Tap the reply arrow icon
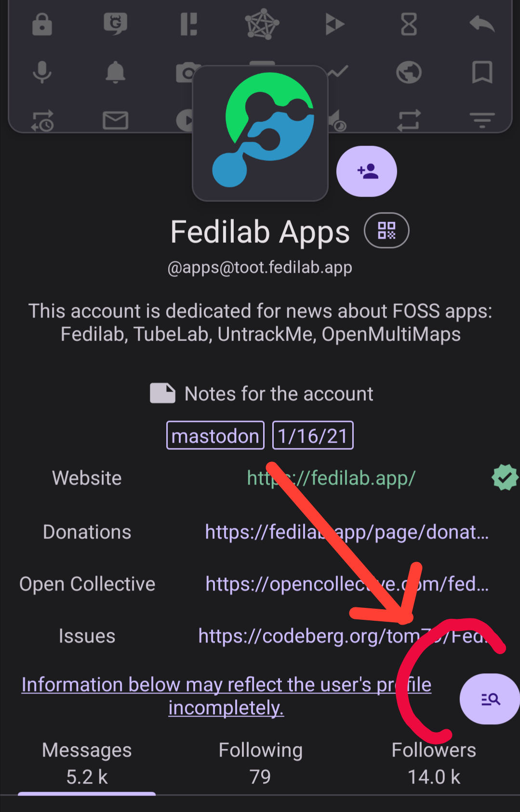The height and width of the screenshot is (812, 520). point(482,24)
